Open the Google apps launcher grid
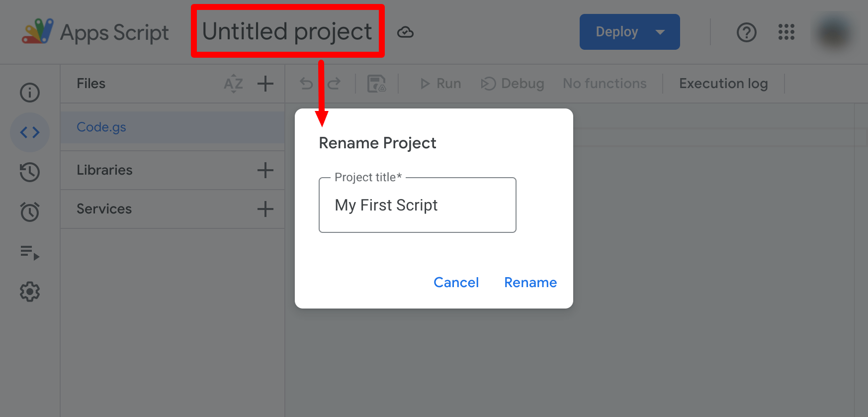This screenshot has width=868, height=417. pyautogui.click(x=786, y=32)
